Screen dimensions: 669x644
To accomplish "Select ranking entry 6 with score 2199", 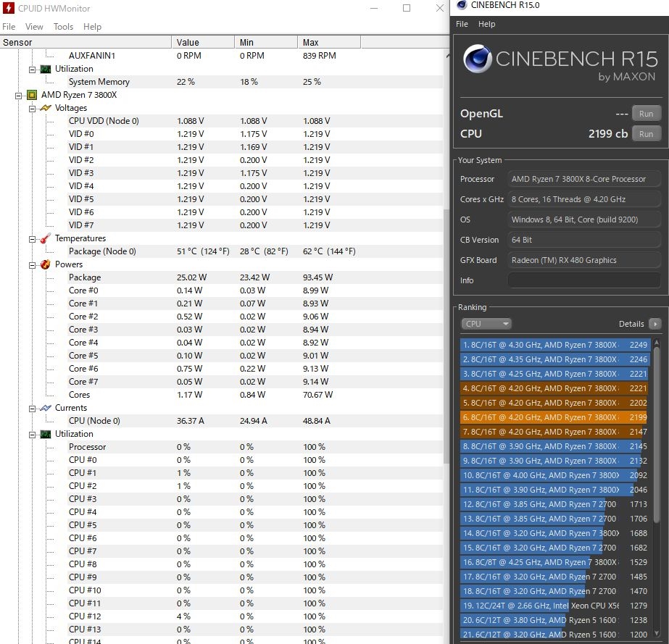I will click(x=555, y=417).
